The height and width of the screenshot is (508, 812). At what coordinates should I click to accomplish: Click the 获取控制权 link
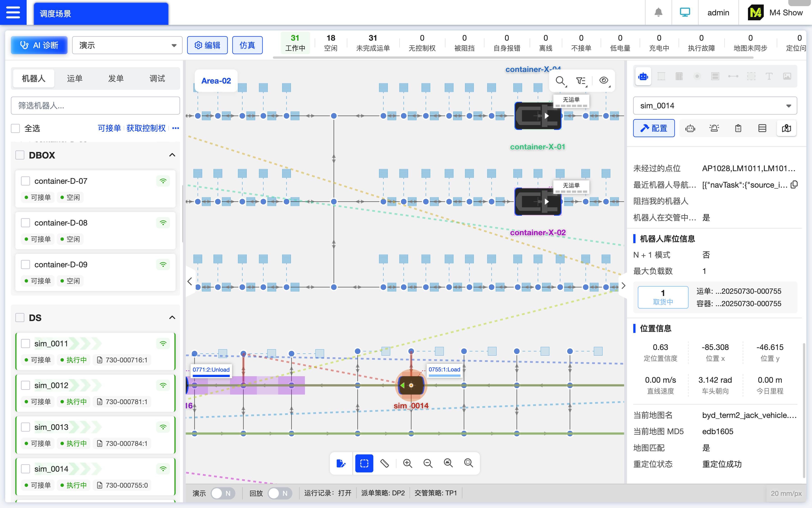pyautogui.click(x=146, y=128)
